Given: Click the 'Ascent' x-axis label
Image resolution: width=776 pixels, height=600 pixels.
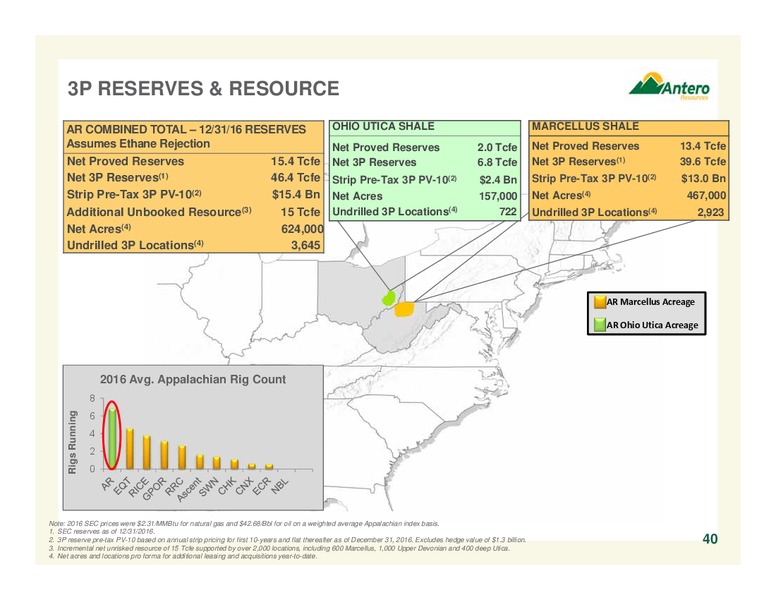Looking at the screenshot, I should [189, 491].
